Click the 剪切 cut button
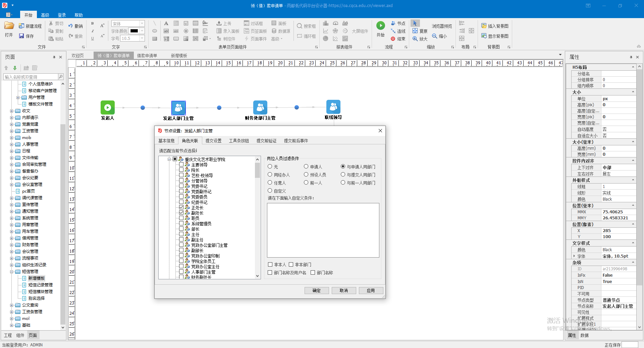The height and width of the screenshot is (348, 644). [x=56, y=23]
